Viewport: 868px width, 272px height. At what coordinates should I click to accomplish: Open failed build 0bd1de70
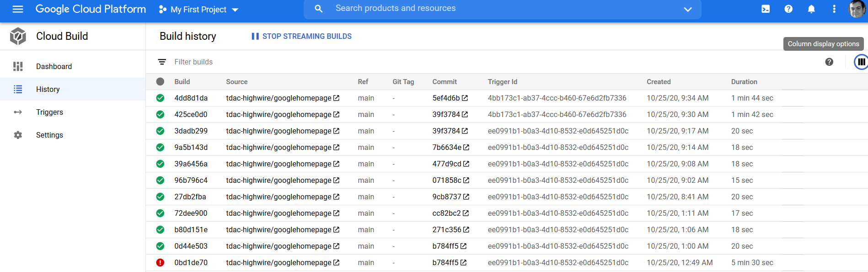tap(191, 262)
